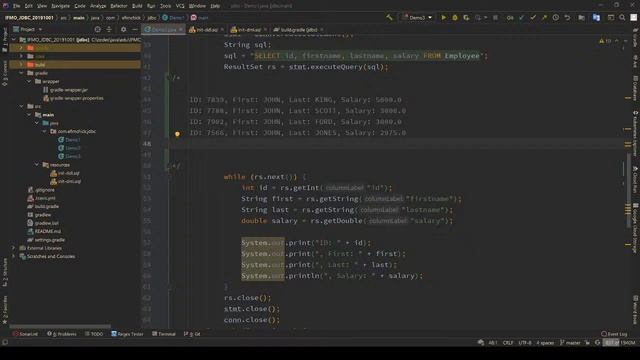This screenshot has height=360, width=640.
Task: Switch to the init-ddl.sql editor tab
Action: click(x=207, y=29)
